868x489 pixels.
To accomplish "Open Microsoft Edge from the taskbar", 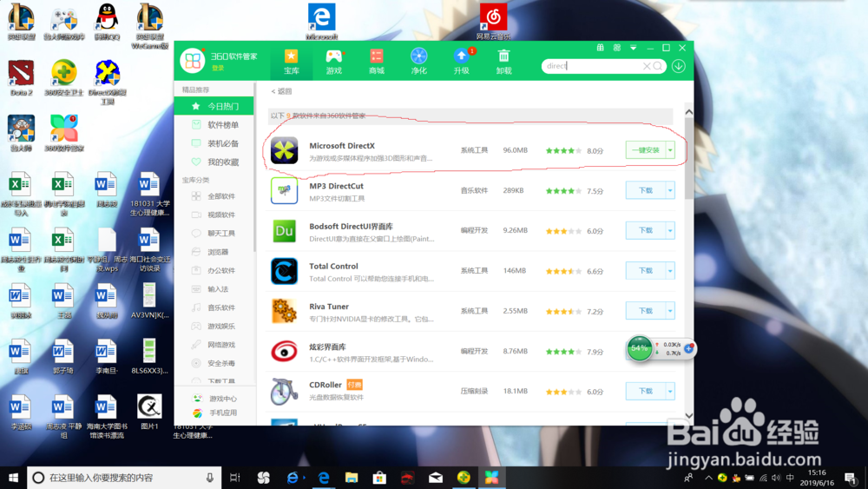I will (323, 478).
